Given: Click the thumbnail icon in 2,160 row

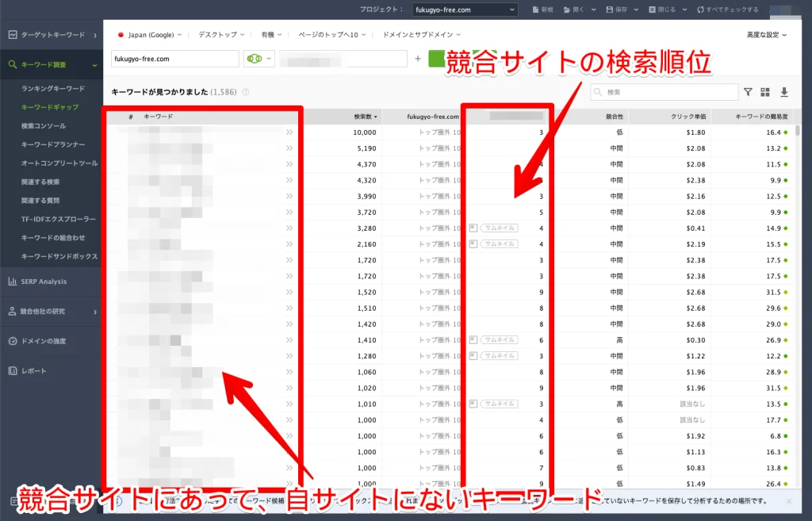Looking at the screenshot, I should tap(473, 244).
